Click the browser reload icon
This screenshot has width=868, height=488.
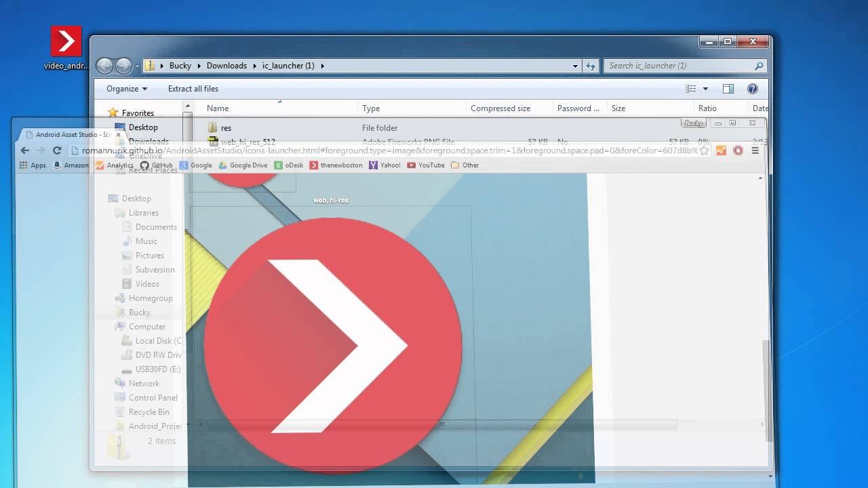coord(56,150)
